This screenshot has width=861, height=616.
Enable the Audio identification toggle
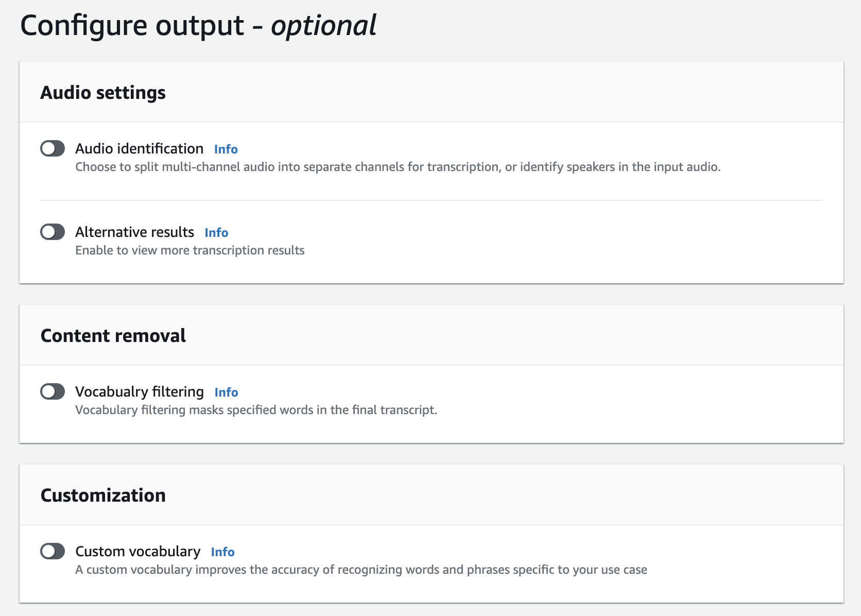(x=53, y=149)
